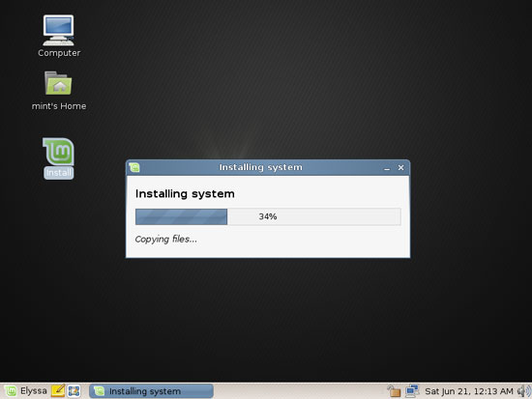Screen dimensions: 532x399
Task: Minimize the Installing system window
Action: [387, 168]
